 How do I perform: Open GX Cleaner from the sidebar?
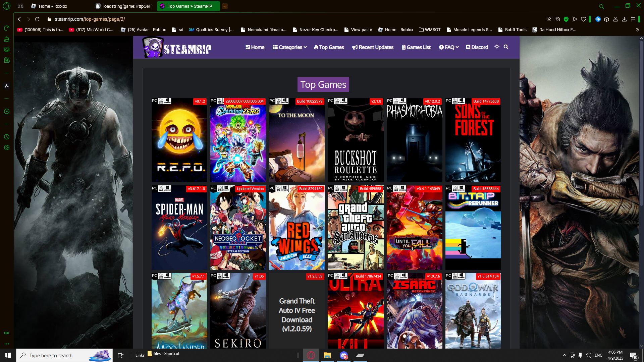tap(6, 39)
